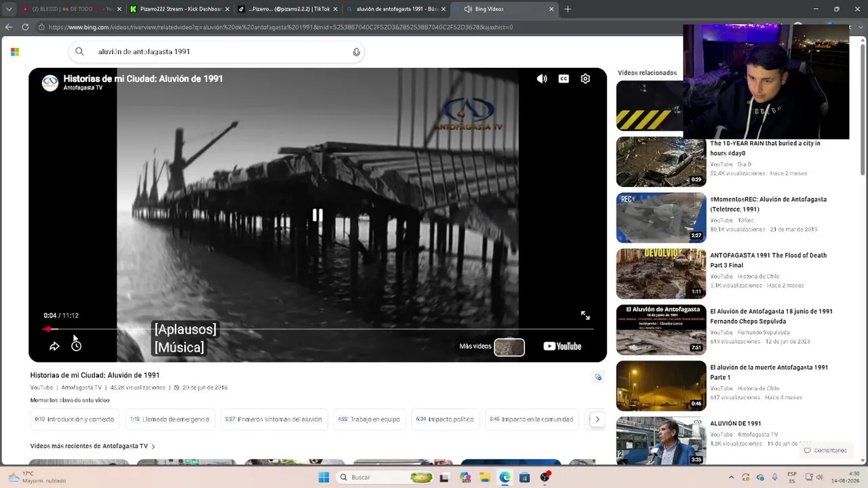This screenshot has height=488, width=868.
Task: Click the 2:27 Teletrece video thumbnail
Action: coord(661,218)
